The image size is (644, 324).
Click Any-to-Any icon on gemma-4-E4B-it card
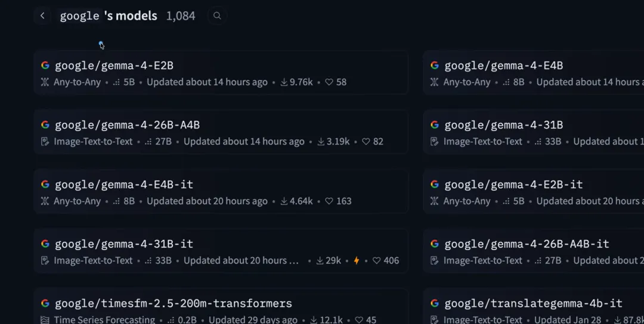point(45,201)
